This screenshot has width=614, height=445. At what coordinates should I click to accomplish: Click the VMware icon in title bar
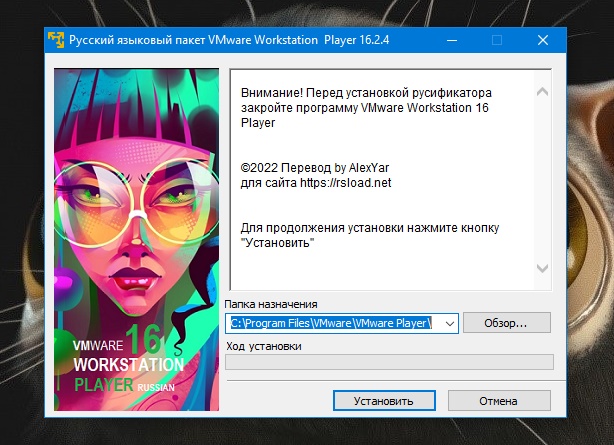[x=56, y=40]
